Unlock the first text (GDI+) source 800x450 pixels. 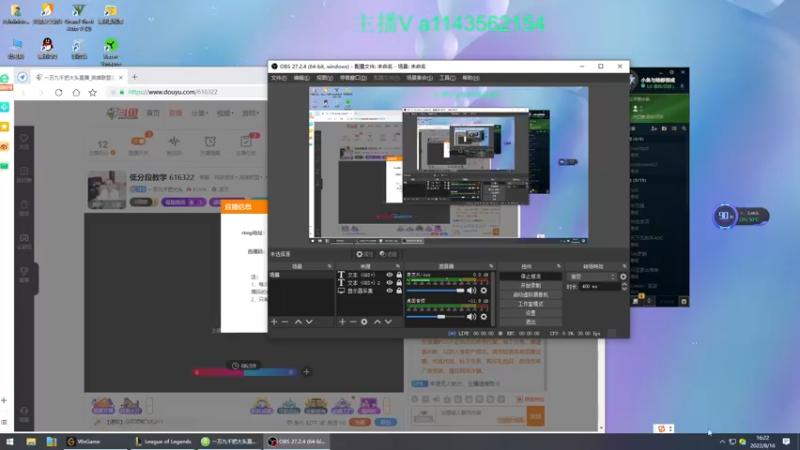pyautogui.click(x=399, y=275)
